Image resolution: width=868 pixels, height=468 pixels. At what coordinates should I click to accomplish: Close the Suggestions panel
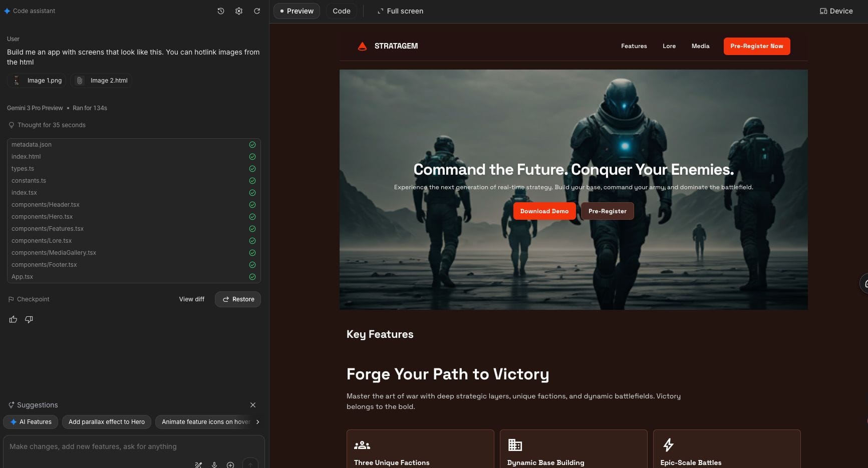253,405
